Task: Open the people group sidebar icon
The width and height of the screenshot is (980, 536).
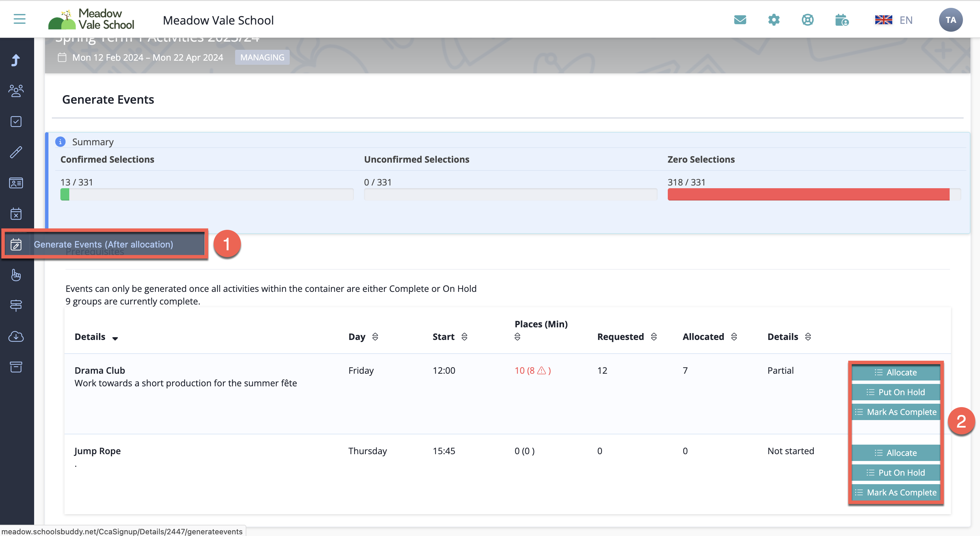Action: [16, 91]
